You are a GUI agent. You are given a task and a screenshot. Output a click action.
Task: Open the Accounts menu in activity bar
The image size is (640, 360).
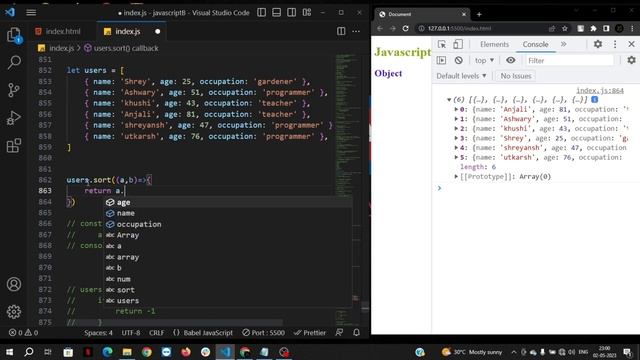coord(14,284)
